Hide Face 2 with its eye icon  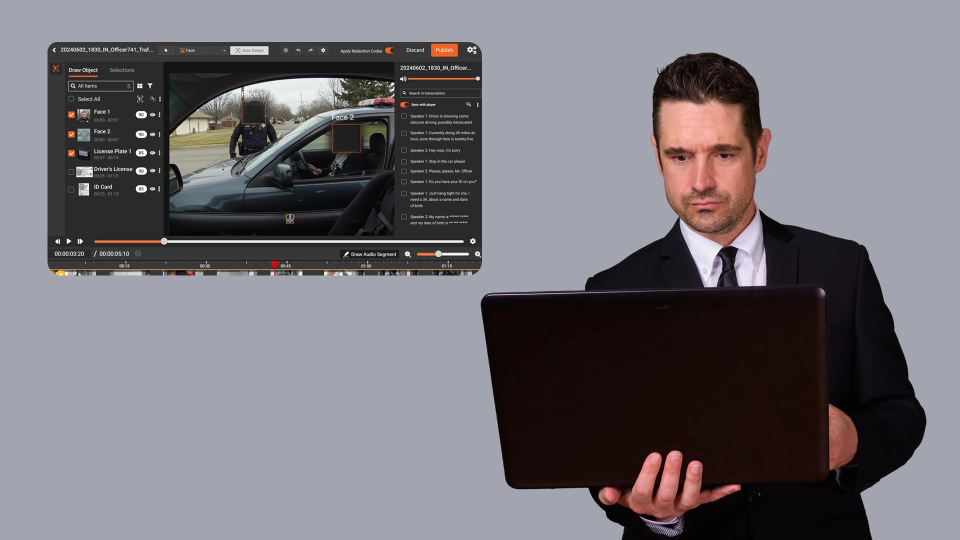[152, 134]
